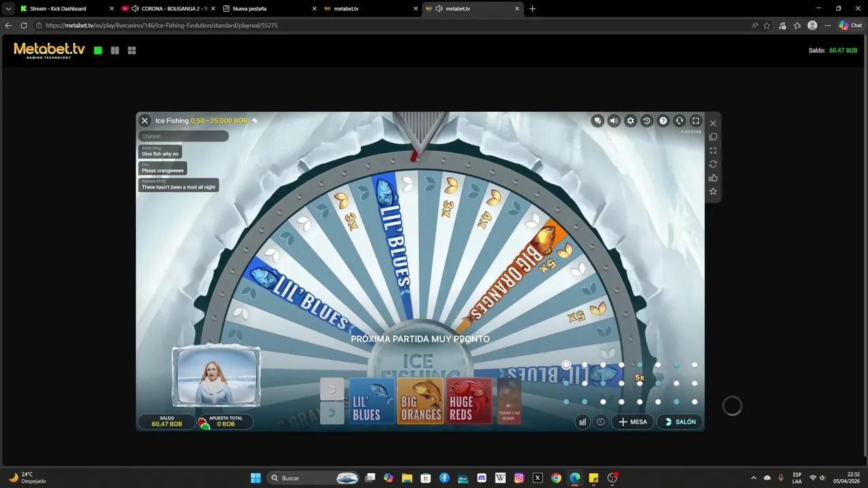Open game settings gear icon
The width and height of the screenshot is (868, 488).
(x=630, y=121)
